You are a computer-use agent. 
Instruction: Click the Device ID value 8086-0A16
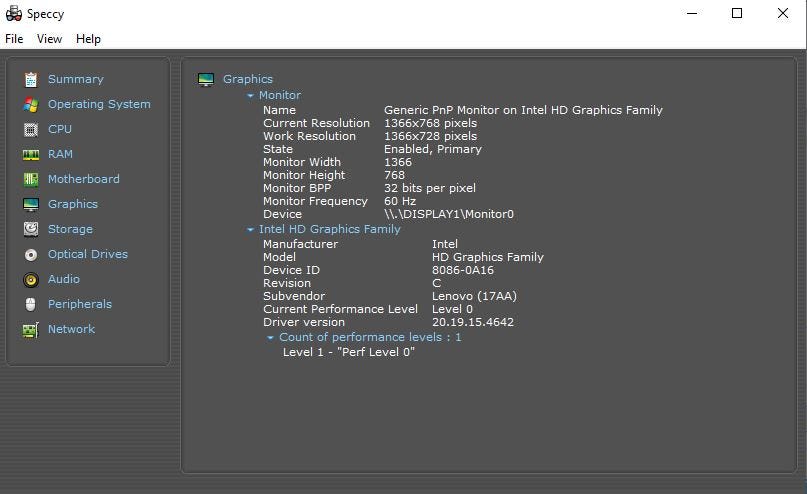[463, 270]
